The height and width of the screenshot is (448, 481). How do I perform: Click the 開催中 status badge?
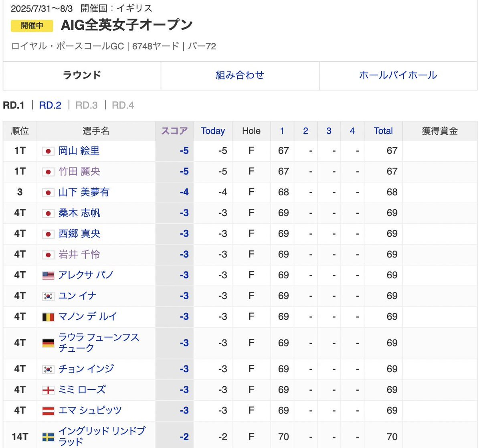click(x=32, y=26)
